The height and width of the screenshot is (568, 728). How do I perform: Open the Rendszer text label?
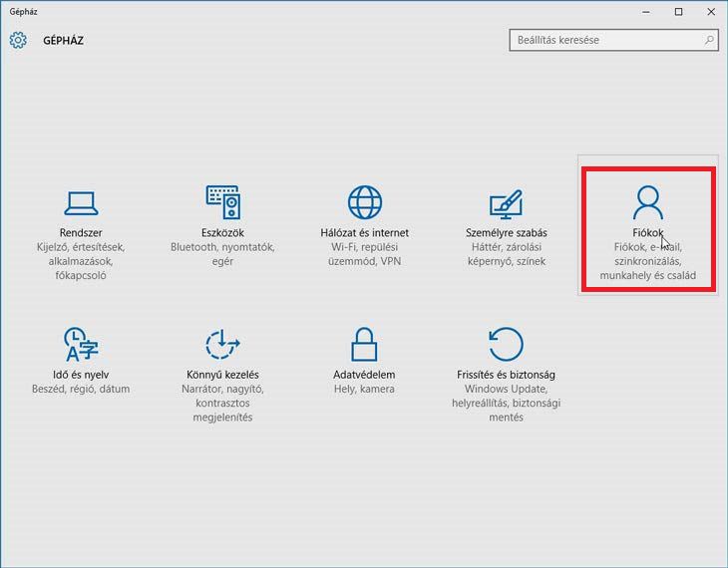(x=81, y=233)
